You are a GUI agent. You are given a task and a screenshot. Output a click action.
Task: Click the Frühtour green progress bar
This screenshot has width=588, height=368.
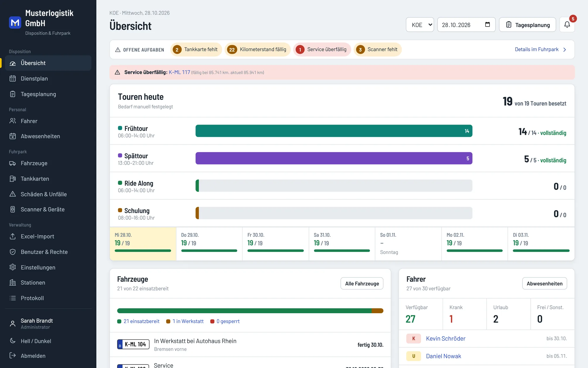point(334,131)
